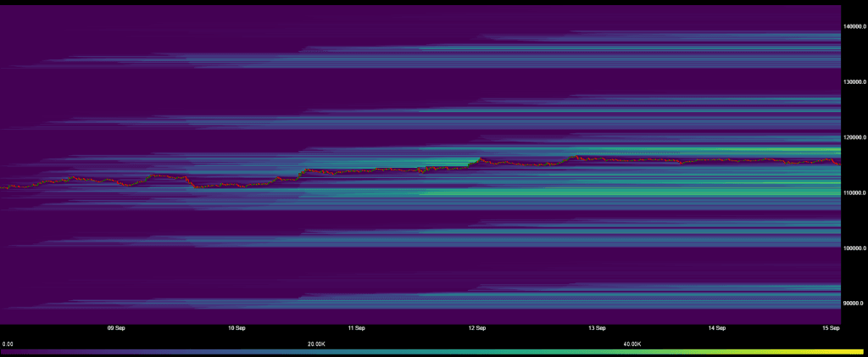
Task: Click the 130000.0 price axis label
Action: pos(854,82)
